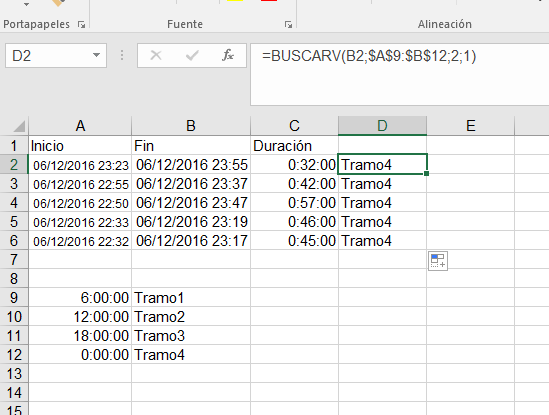Click the Inicio header cell

80,145
